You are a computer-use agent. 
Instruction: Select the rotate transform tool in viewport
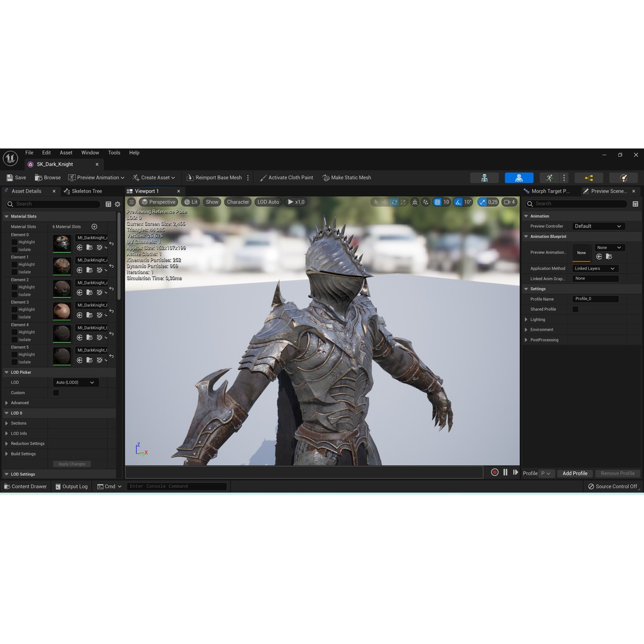pyautogui.click(x=394, y=202)
